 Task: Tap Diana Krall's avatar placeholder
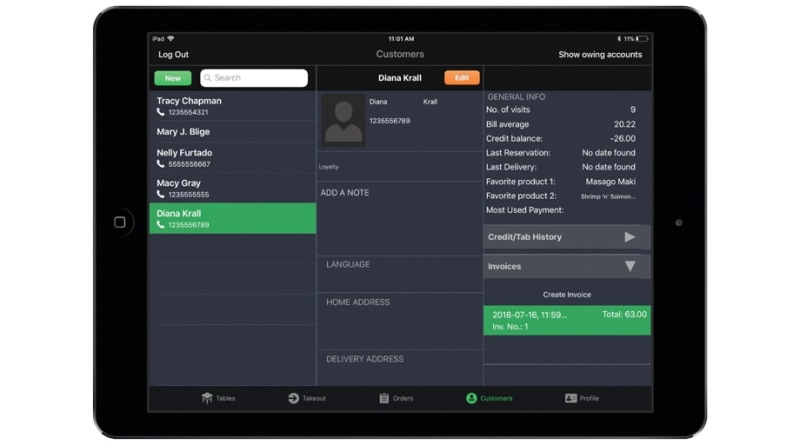point(343,120)
